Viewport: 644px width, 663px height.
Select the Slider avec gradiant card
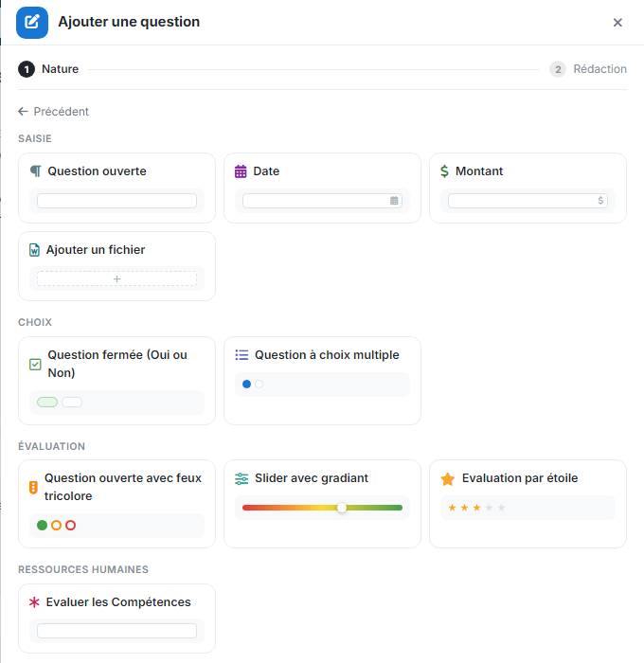322,504
